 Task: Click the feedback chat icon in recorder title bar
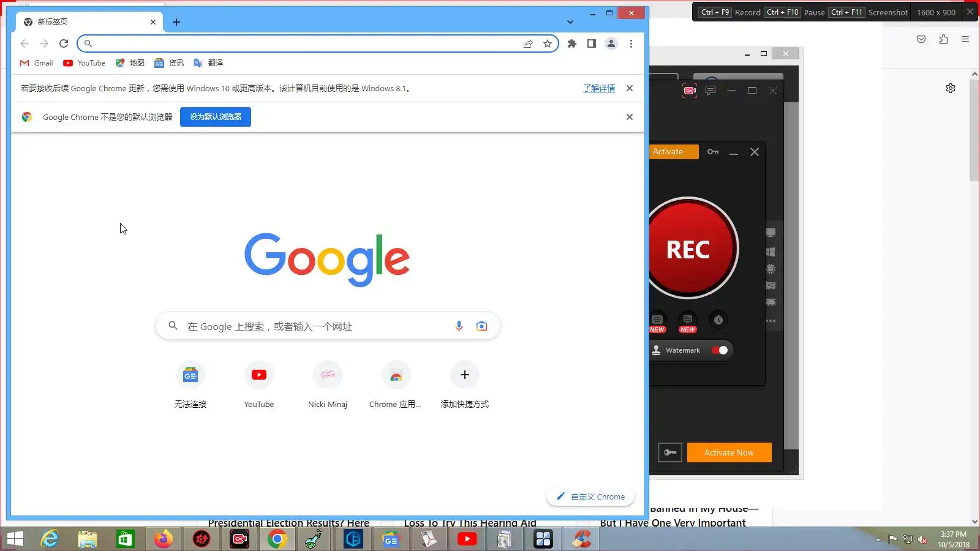pos(710,91)
